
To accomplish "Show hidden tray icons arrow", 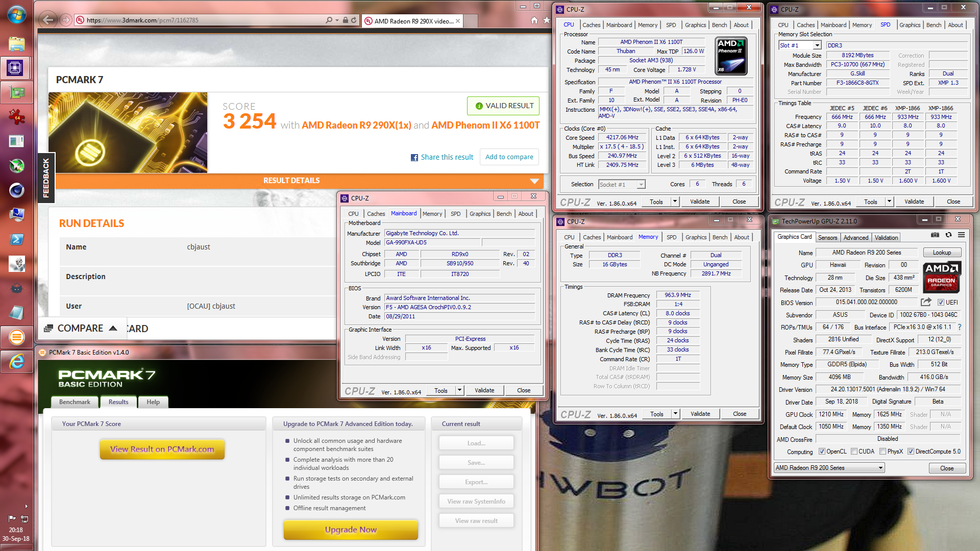I will click(x=26, y=506).
